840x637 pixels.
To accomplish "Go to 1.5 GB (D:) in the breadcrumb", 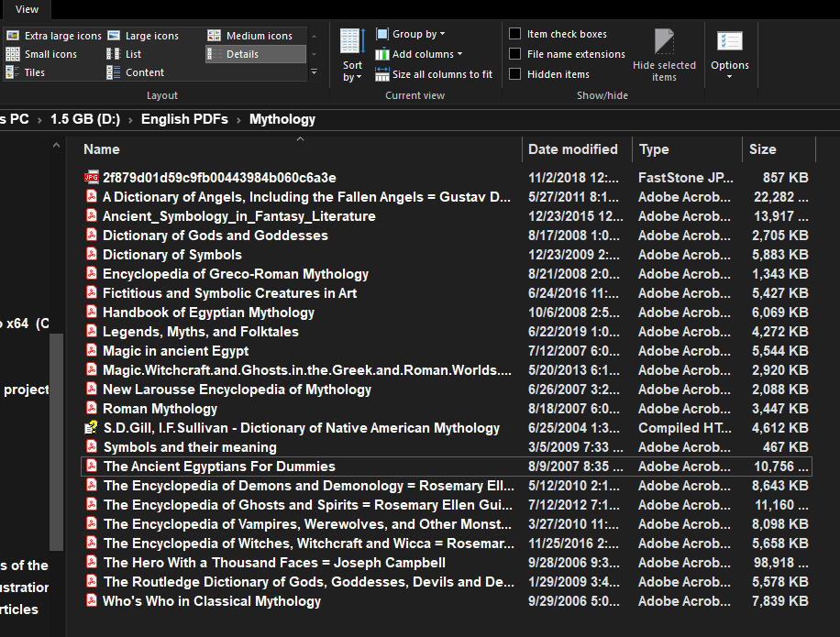I will pos(85,119).
